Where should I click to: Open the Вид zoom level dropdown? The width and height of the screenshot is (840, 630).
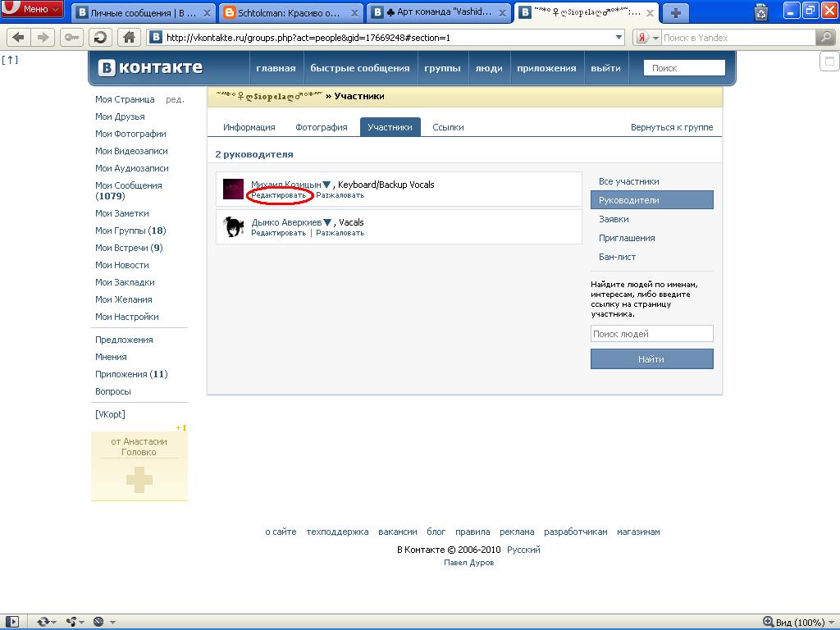[x=832, y=623]
